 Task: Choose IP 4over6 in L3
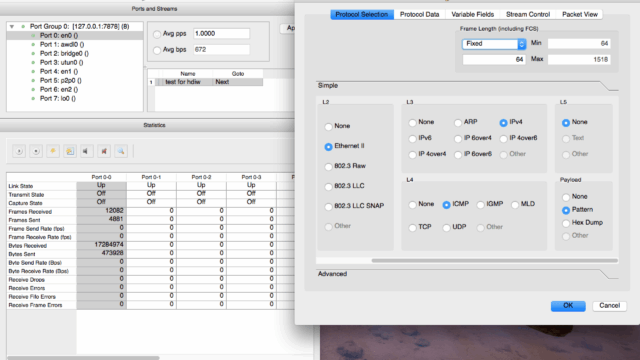(x=503, y=139)
